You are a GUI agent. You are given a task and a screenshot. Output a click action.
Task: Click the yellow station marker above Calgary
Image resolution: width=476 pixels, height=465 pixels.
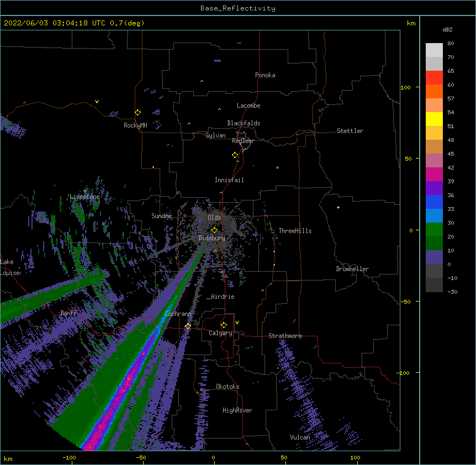coord(224,325)
